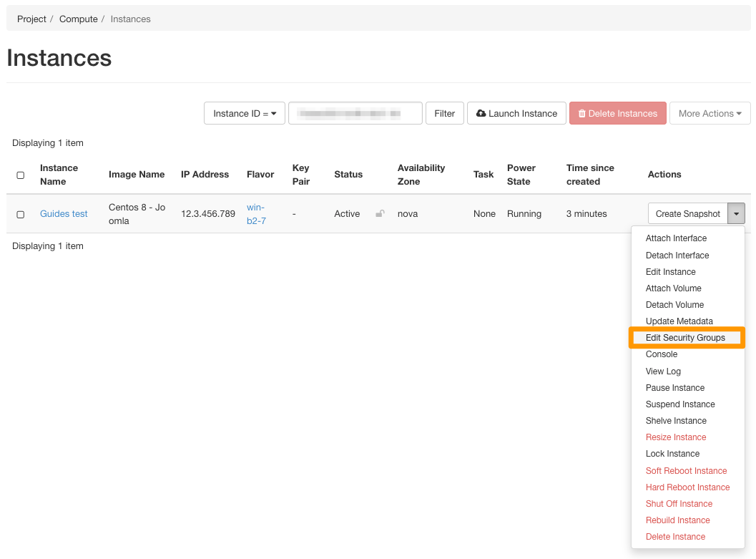Expand the actions caret next to Create Snapshot
This screenshot has width=756, height=559.
(737, 213)
